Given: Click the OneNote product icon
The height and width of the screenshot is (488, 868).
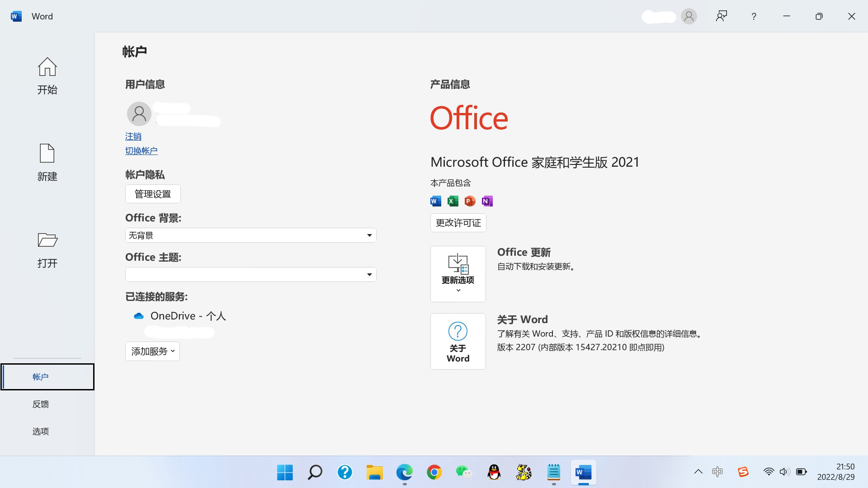Looking at the screenshot, I should (x=487, y=201).
